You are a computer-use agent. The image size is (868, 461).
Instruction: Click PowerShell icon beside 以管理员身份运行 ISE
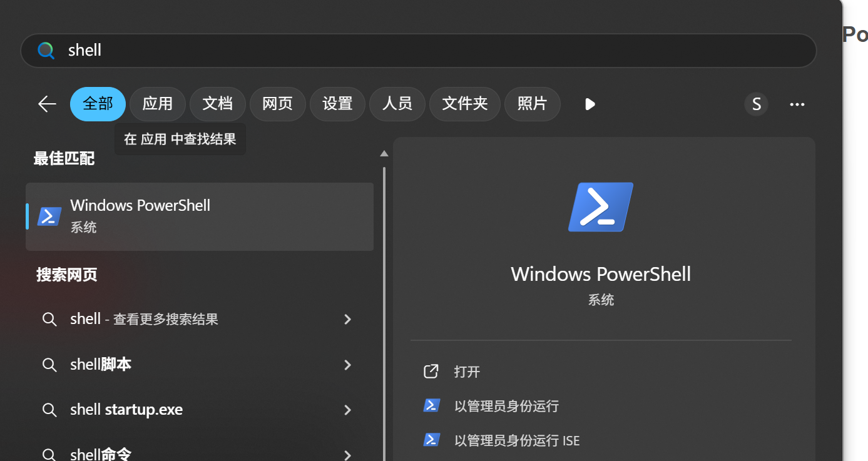[x=431, y=440]
